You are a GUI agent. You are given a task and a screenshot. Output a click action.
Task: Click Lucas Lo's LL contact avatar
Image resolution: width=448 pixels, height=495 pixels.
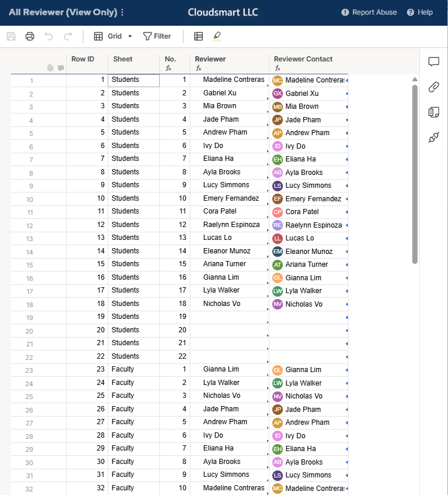(278, 238)
